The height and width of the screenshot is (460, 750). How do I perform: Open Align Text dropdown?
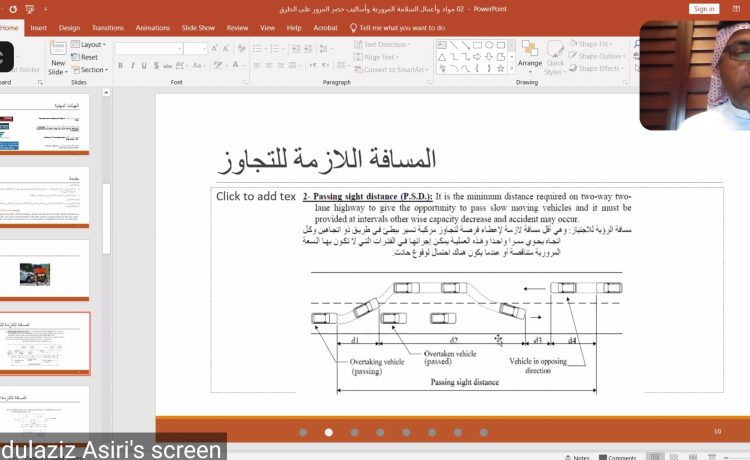pyautogui.click(x=376, y=57)
